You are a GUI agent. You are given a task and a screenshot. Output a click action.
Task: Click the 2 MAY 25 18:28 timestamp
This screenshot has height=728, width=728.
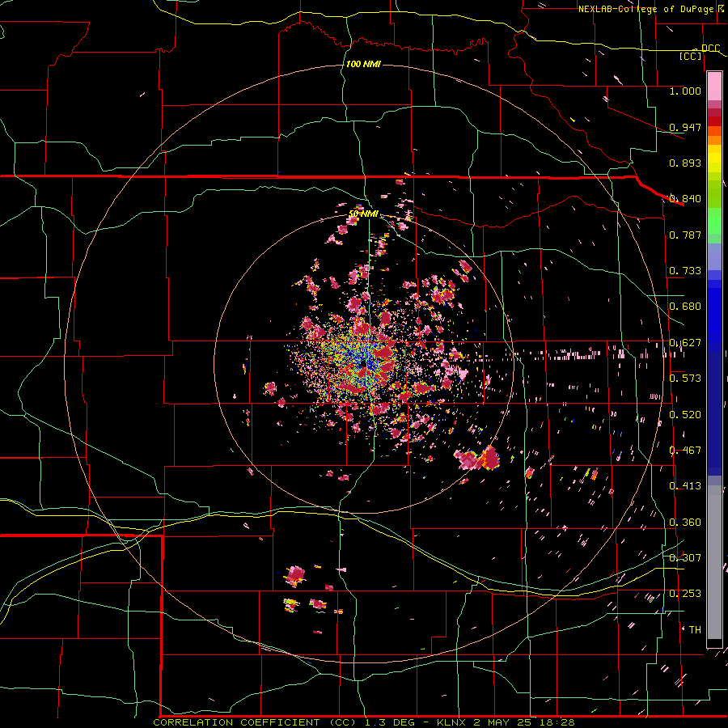[524, 722]
